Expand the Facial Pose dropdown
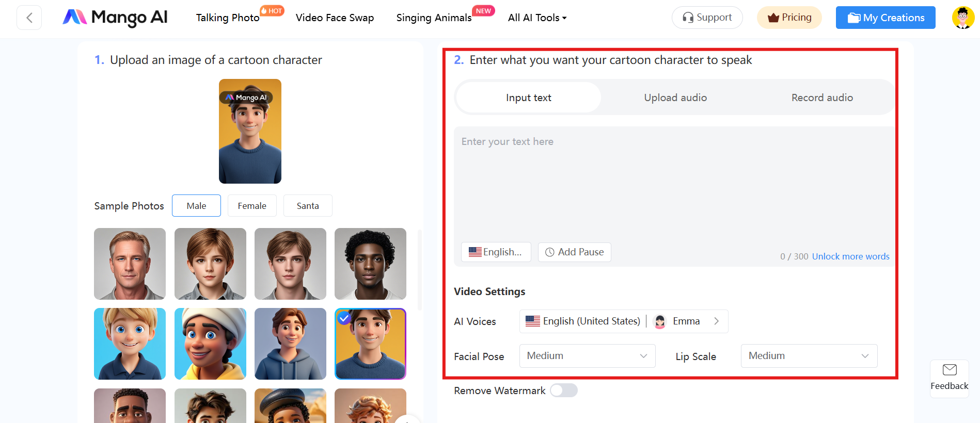The image size is (980, 423). pos(587,356)
